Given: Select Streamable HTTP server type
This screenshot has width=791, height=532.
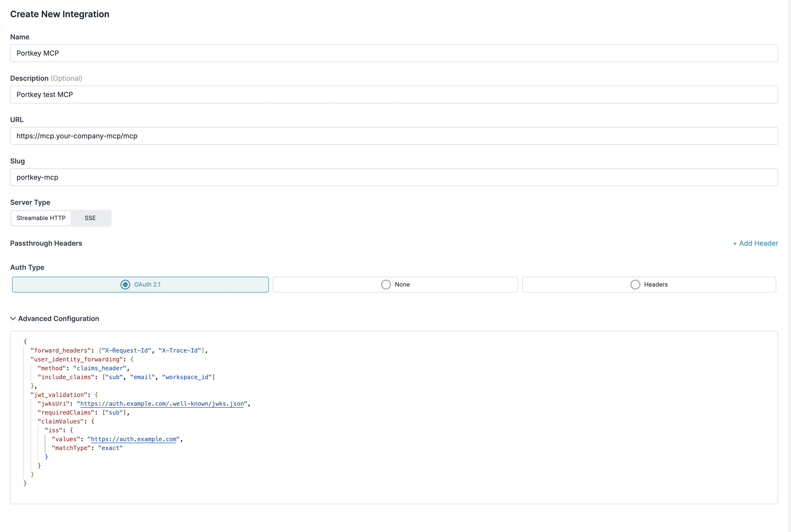Looking at the screenshot, I should pos(41,218).
